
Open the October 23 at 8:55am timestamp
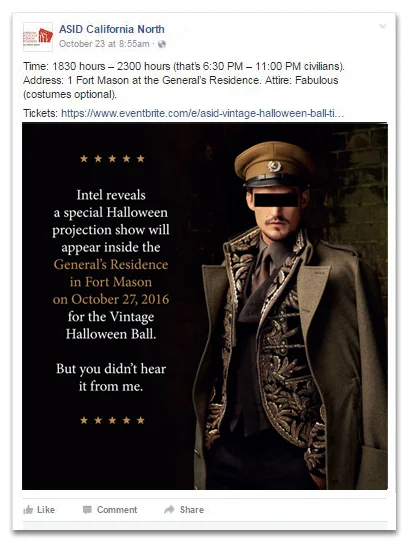tap(104, 44)
